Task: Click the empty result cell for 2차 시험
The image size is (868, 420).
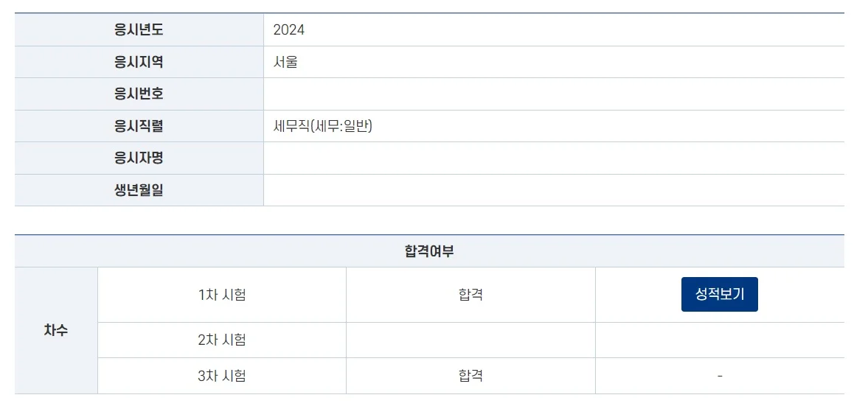Action: coord(471,340)
